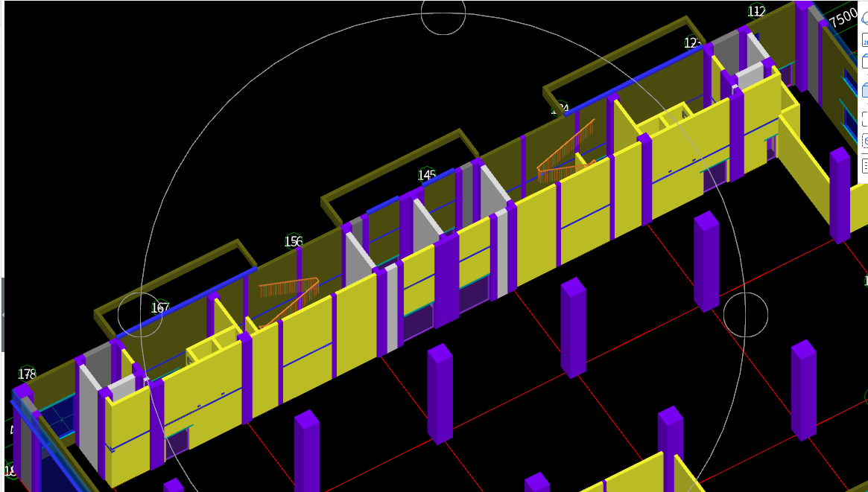Viewport: 868px width, 492px height.
Task: Select grid axis label 156
Action: pos(294,242)
